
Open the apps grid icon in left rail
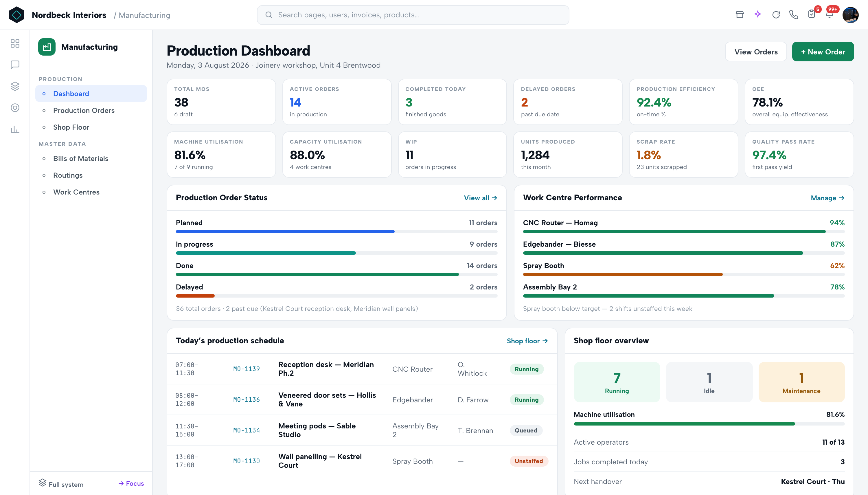pos(15,43)
